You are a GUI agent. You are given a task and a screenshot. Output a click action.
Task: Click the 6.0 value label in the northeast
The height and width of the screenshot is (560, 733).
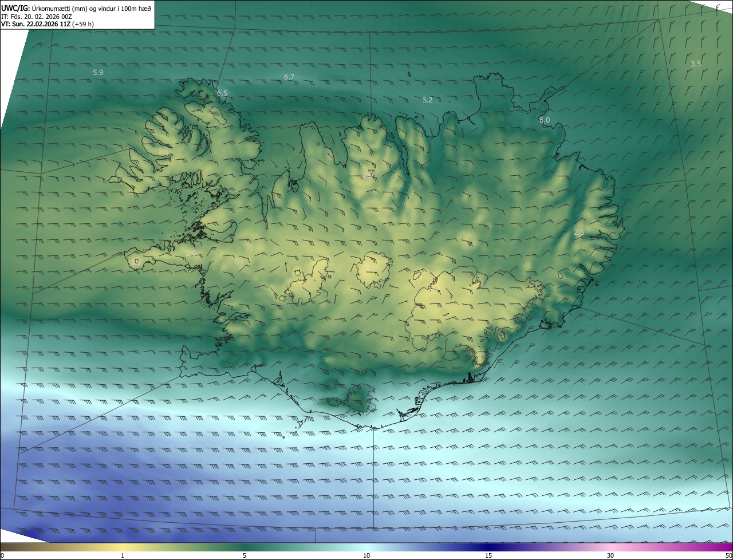tap(545, 120)
